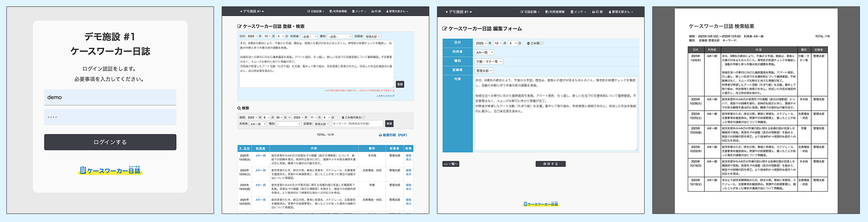
Task: Enable the ごみ箱内表示 checkbox in search
Action: coord(364,117)
